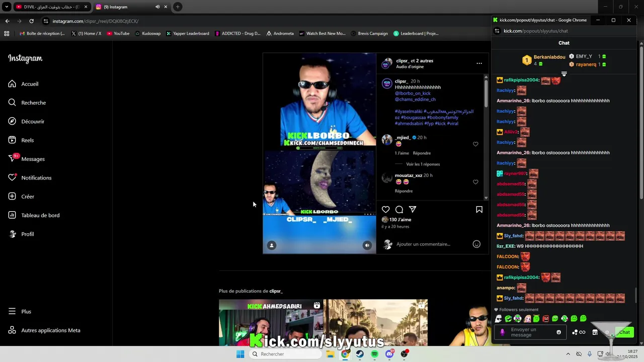644x362 pixels.
Task: Collapse the Kick chat leaderboard arrow
Action: pyautogui.click(x=564, y=74)
